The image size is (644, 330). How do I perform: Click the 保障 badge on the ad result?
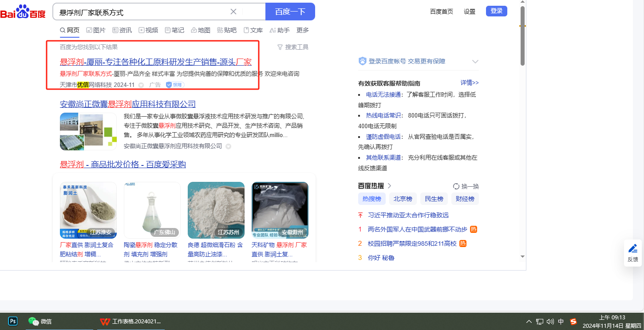pos(175,85)
